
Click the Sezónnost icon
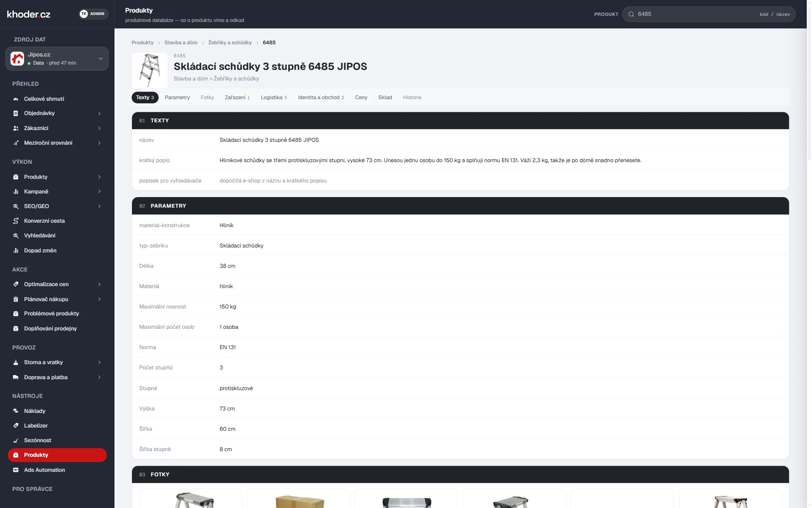(x=16, y=440)
